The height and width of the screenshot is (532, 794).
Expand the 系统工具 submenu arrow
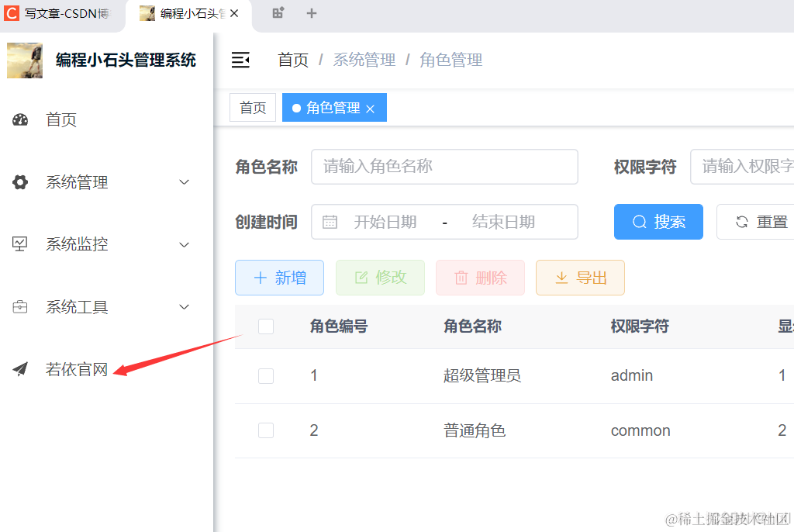[x=185, y=307]
